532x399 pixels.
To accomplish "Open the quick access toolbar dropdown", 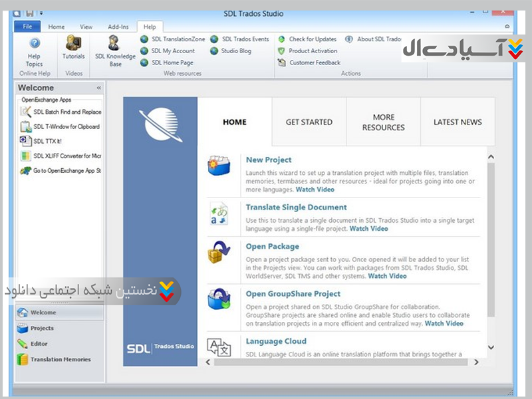I will click(x=41, y=13).
